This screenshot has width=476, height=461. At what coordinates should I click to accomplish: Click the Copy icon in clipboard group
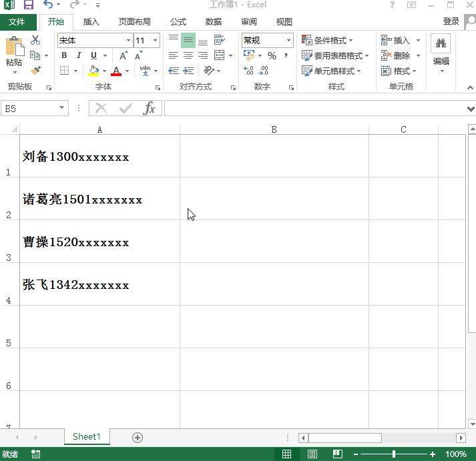(35, 55)
